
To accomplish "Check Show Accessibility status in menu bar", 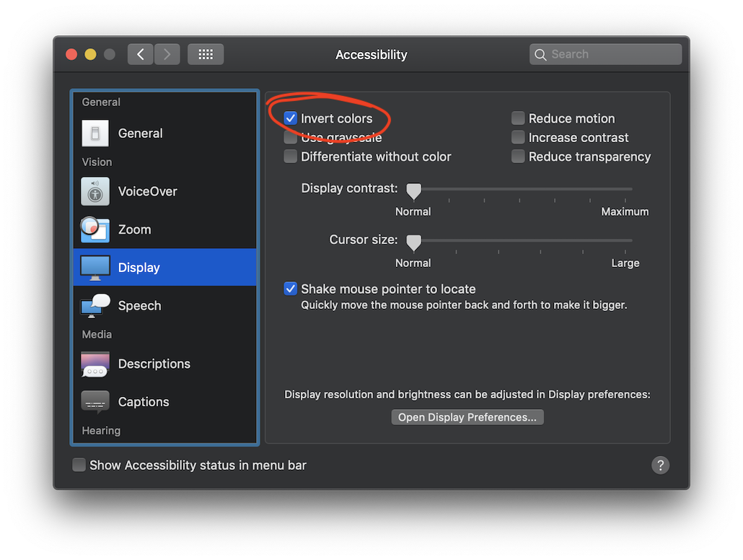I will [79, 465].
